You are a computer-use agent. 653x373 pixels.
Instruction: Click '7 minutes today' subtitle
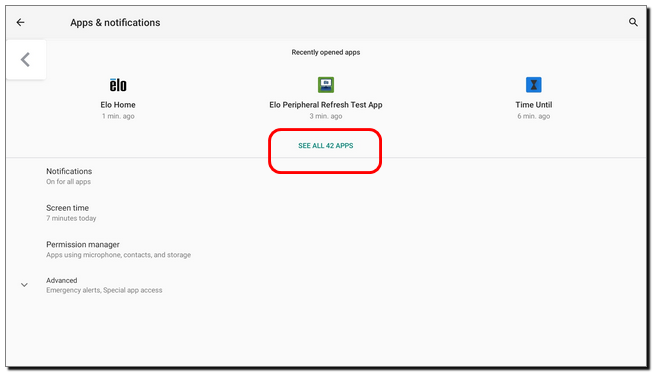point(71,219)
